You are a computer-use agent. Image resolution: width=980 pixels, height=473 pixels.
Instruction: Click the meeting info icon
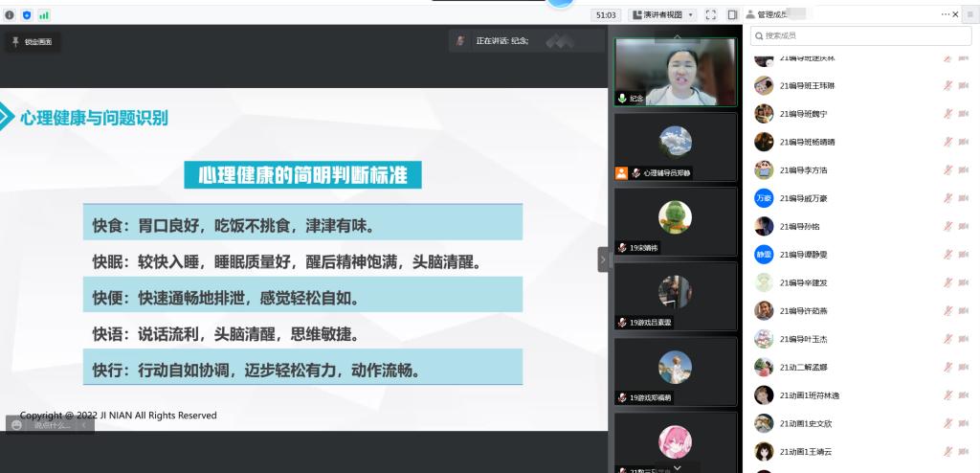(10, 15)
